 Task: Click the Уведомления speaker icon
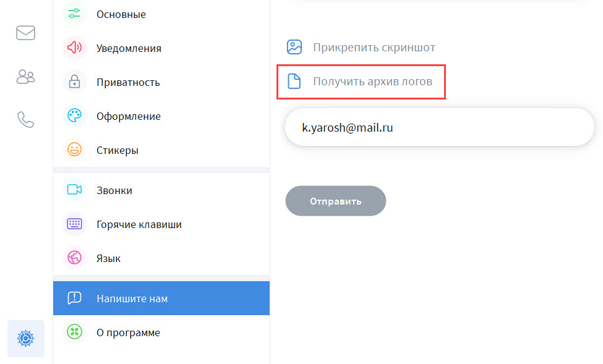point(74,48)
